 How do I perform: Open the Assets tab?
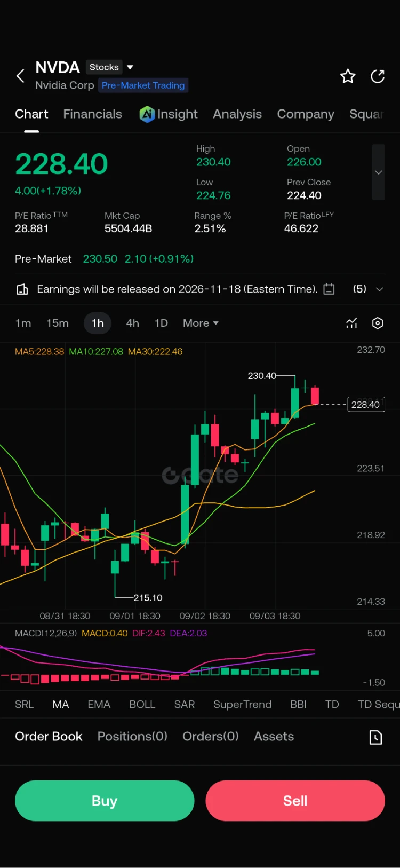click(274, 737)
